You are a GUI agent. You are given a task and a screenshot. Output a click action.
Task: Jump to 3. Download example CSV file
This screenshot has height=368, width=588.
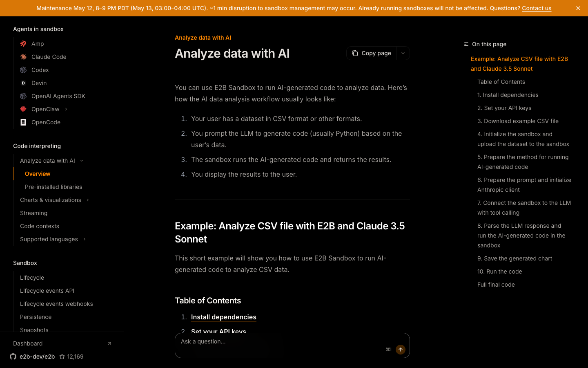click(518, 121)
